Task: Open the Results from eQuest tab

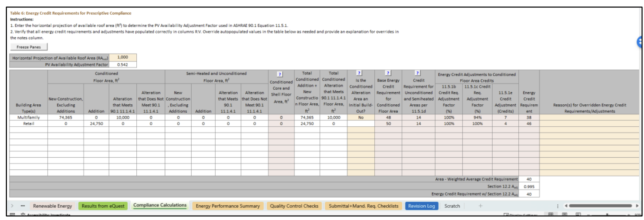Action: pyautogui.click(x=103, y=206)
